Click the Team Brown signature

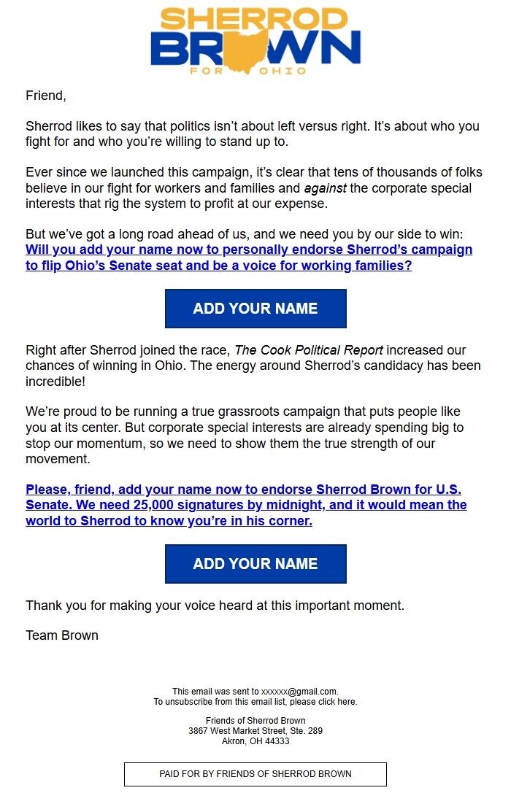pyautogui.click(x=62, y=635)
